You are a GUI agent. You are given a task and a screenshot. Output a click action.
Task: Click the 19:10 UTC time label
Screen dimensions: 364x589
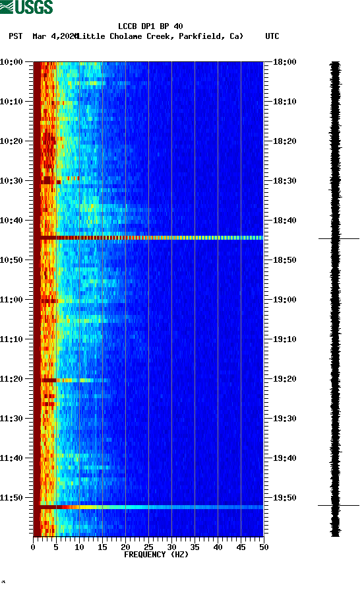tap(284, 339)
